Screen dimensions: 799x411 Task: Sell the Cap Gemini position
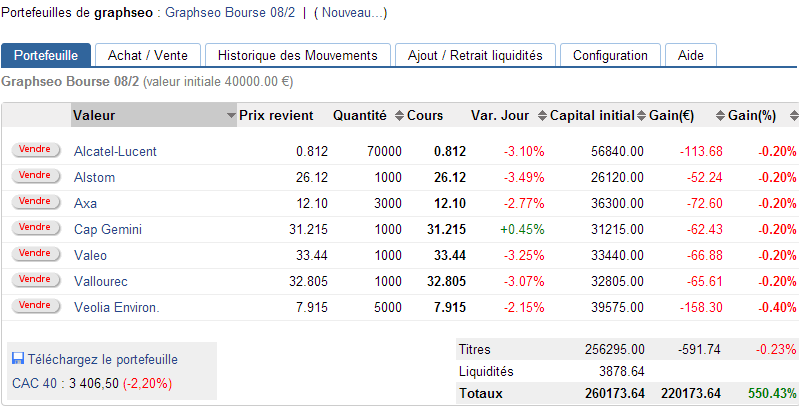(35, 228)
